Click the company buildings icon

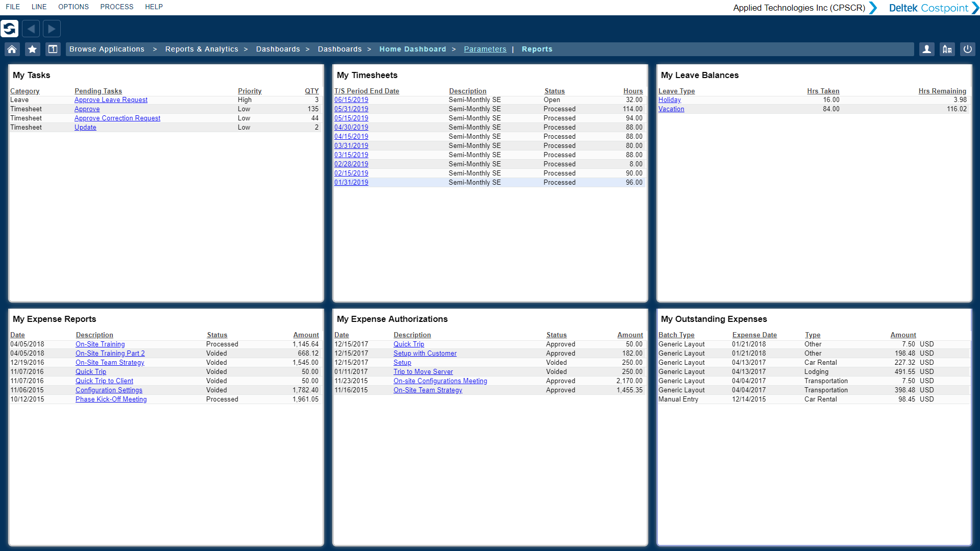click(947, 49)
